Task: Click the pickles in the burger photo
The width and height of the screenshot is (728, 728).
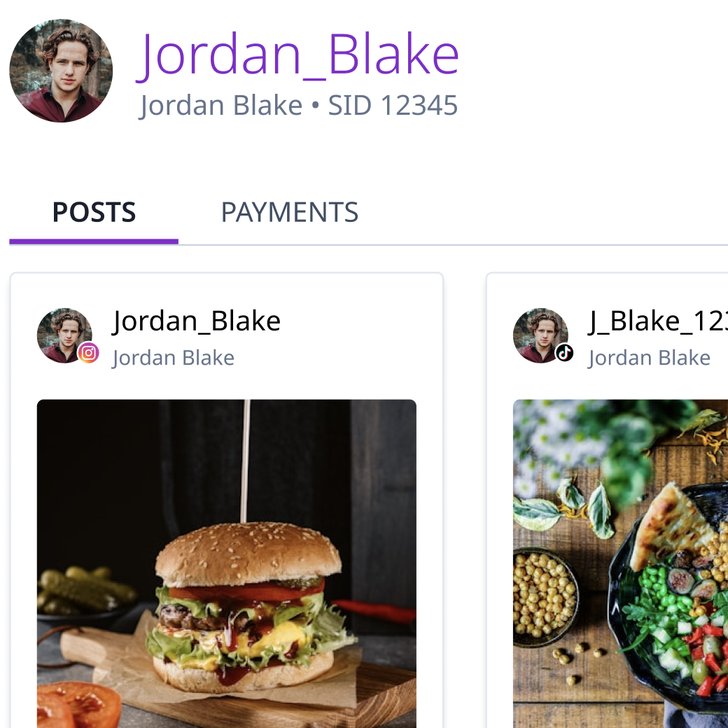Action: tap(86, 588)
